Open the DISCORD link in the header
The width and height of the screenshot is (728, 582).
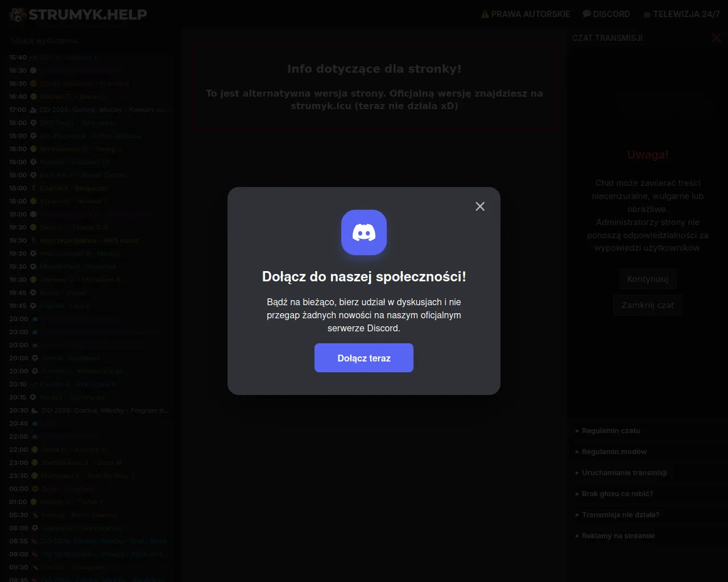pyautogui.click(x=606, y=14)
